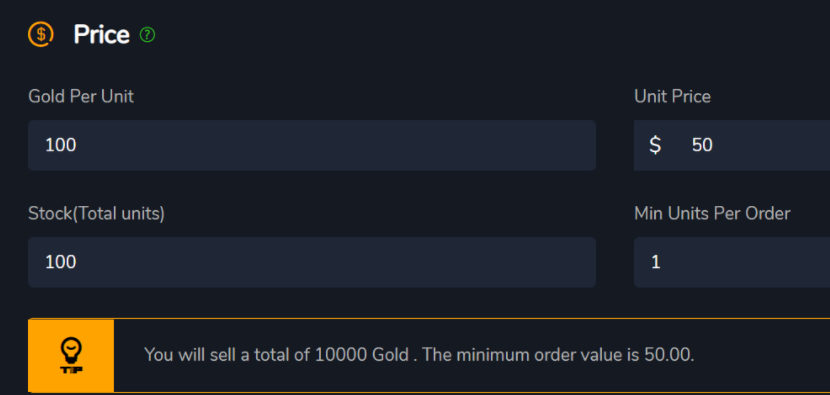
Task: Select the Min Units Per Order field
Action: (732, 262)
